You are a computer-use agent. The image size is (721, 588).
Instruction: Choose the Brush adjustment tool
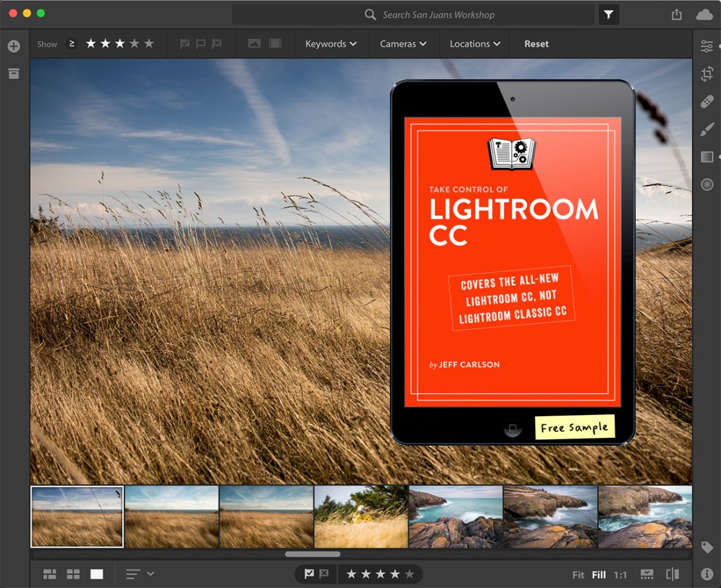click(707, 129)
